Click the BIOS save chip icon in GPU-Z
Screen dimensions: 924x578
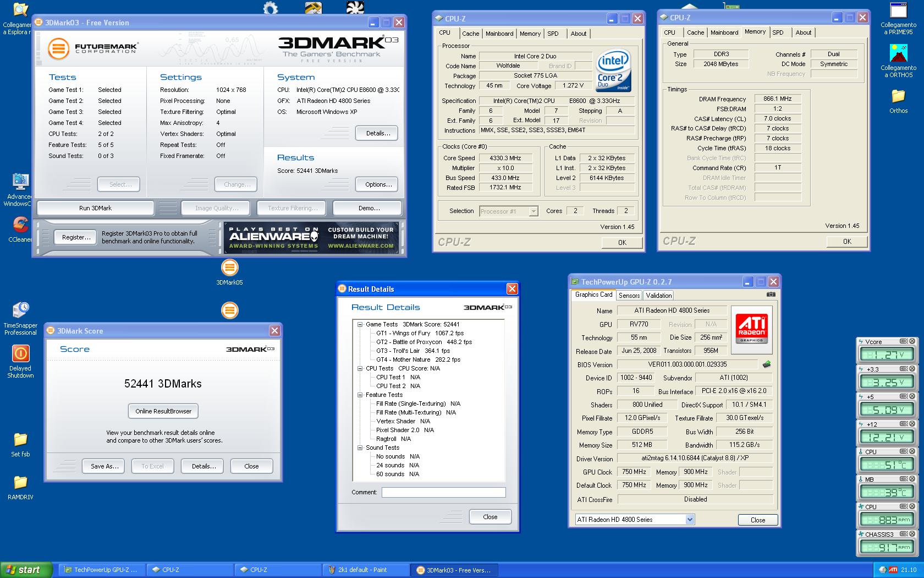[767, 364]
